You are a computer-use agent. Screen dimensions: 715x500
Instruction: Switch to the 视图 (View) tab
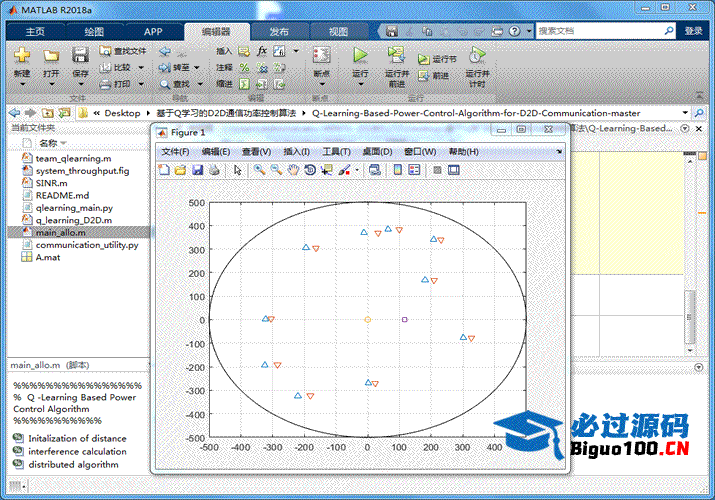point(338,31)
